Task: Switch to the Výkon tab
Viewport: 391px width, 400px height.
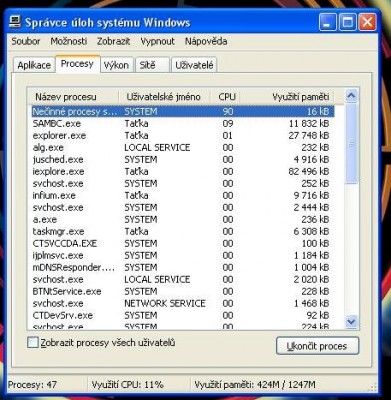Action: tap(116, 65)
